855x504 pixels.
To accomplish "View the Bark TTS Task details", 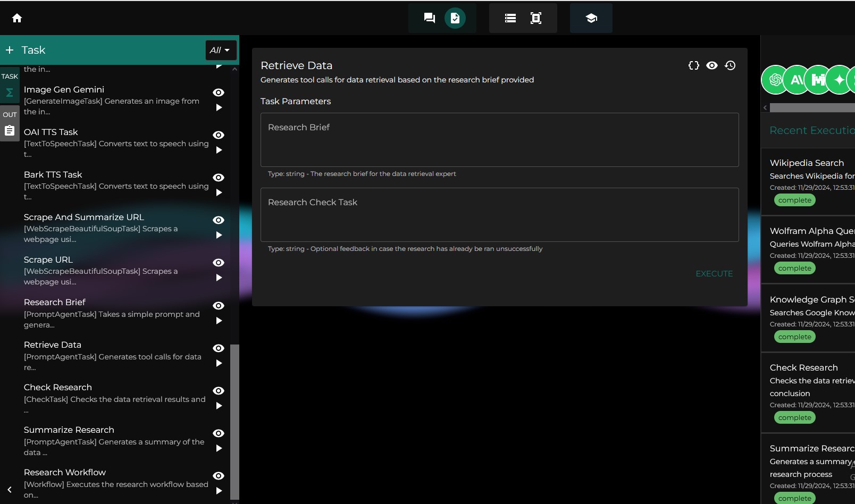I will [x=219, y=178].
